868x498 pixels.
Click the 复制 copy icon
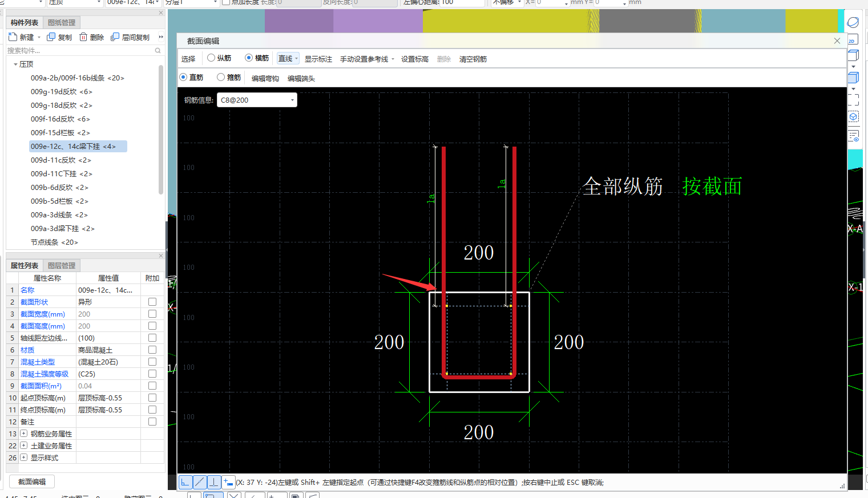(x=51, y=37)
